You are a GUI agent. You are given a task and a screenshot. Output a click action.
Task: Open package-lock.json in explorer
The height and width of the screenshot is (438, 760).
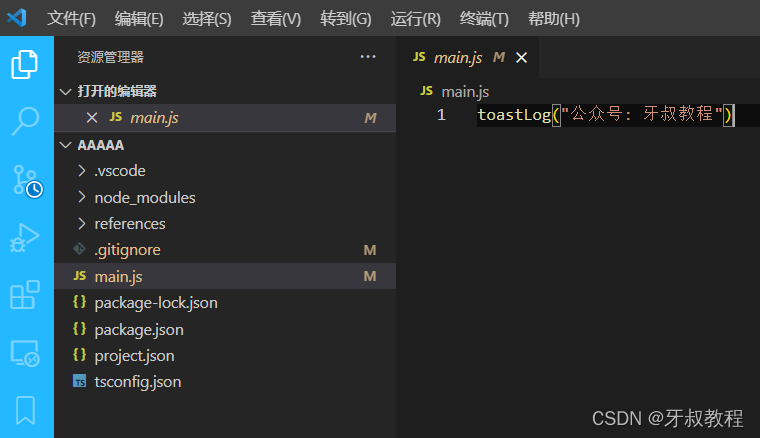tap(225, 303)
